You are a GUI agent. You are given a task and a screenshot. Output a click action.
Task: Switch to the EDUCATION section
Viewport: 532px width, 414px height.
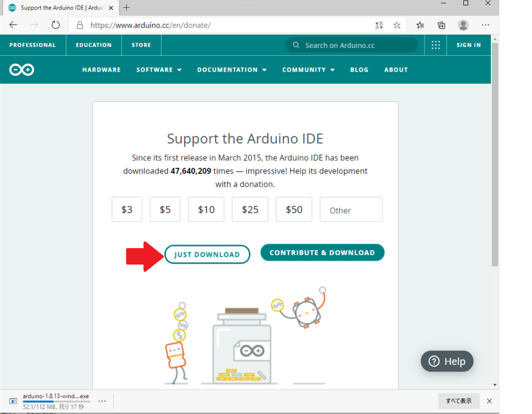pyautogui.click(x=94, y=45)
